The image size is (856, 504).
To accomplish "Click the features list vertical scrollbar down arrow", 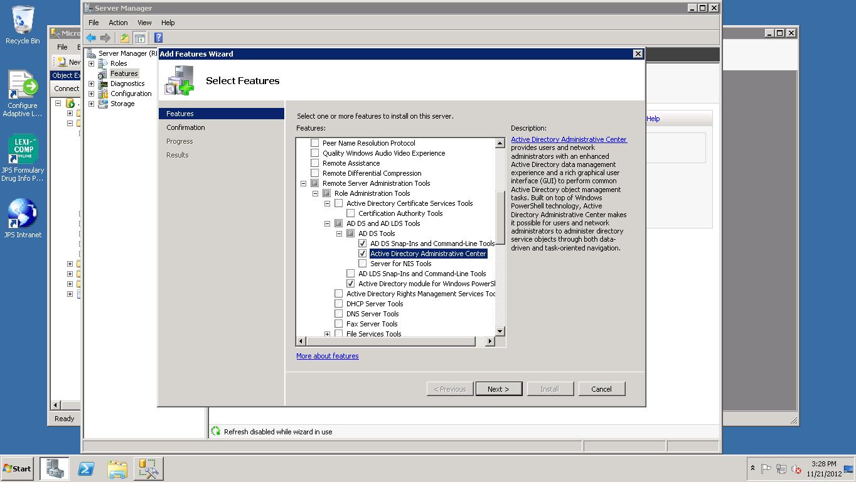I will click(x=500, y=331).
